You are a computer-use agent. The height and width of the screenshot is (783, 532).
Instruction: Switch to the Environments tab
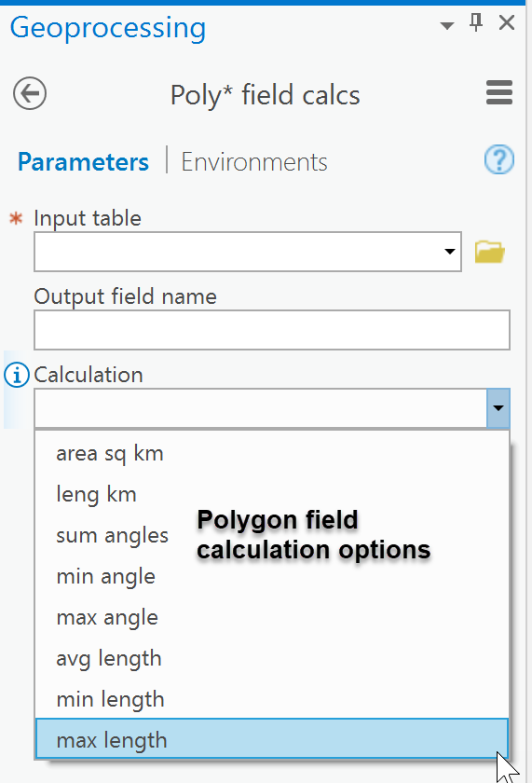[x=254, y=162]
